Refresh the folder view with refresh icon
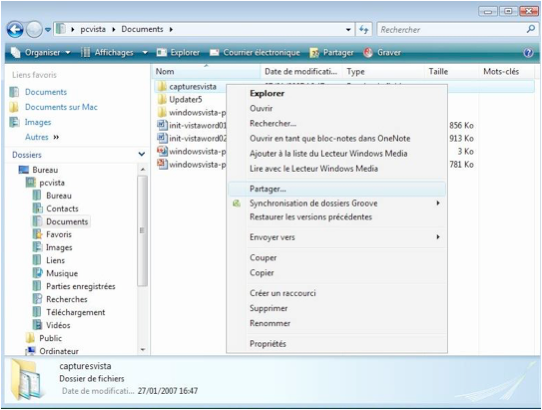This screenshot has width=542, height=410. point(364,29)
